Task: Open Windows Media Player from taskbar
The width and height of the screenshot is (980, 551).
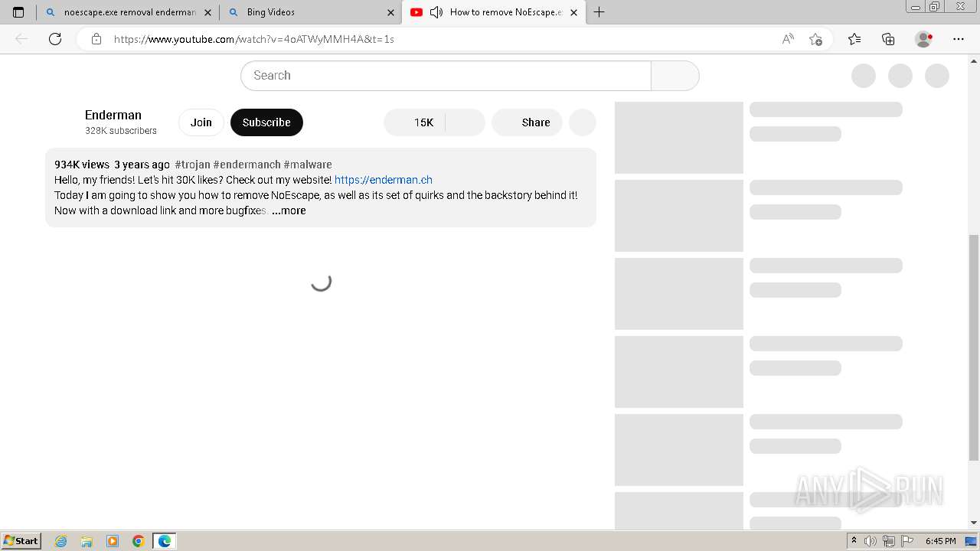Action: pyautogui.click(x=113, y=541)
